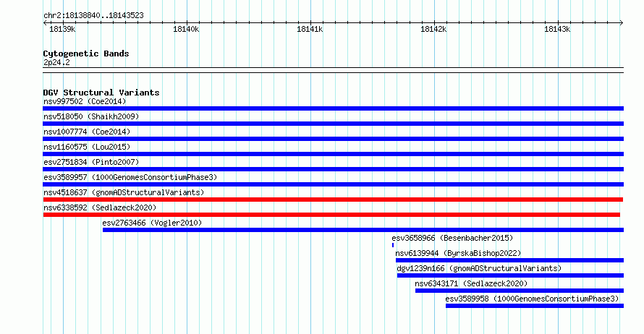Click the esv2763466 blue variant bar
Image resolution: width=644 pixels, height=334 pixels.
tap(363, 230)
